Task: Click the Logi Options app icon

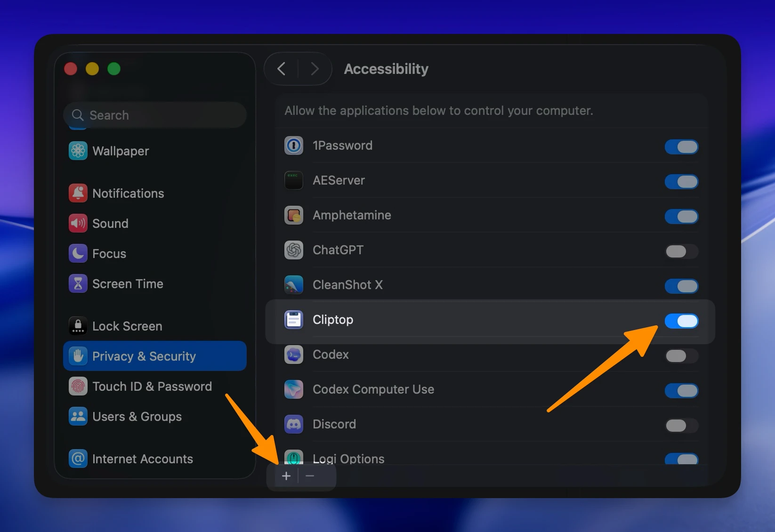Action: pos(294,457)
